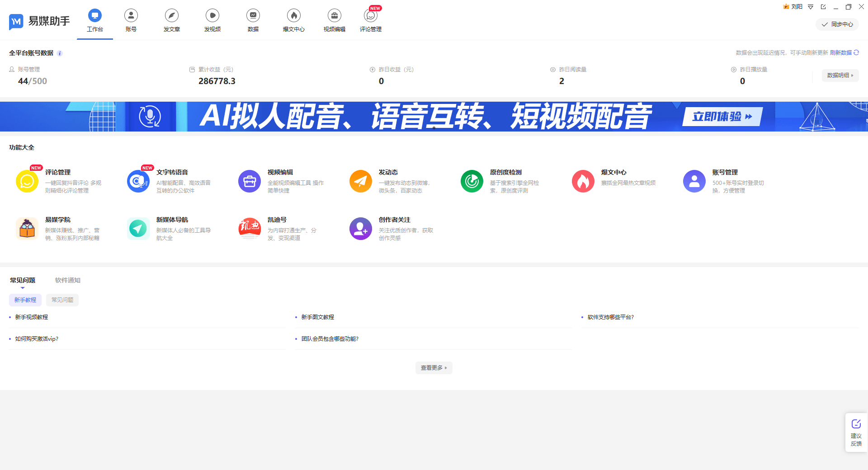Open the 新手视频教程 help link
This screenshot has height=470, width=868.
pos(32,317)
